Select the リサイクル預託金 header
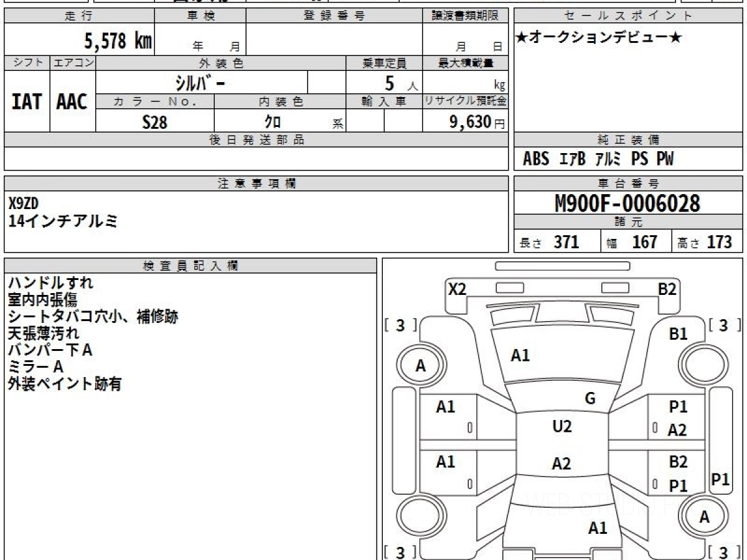 (466, 101)
